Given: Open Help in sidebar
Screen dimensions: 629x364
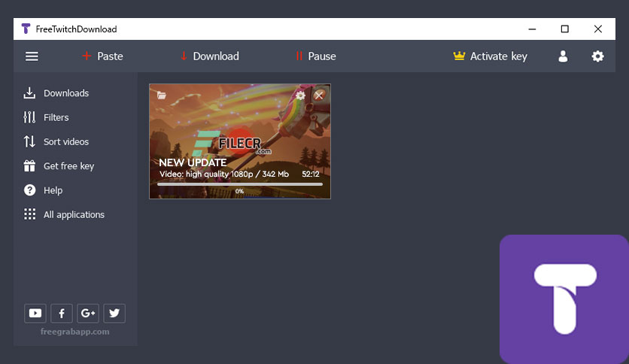Looking at the screenshot, I should click(x=43, y=190).
